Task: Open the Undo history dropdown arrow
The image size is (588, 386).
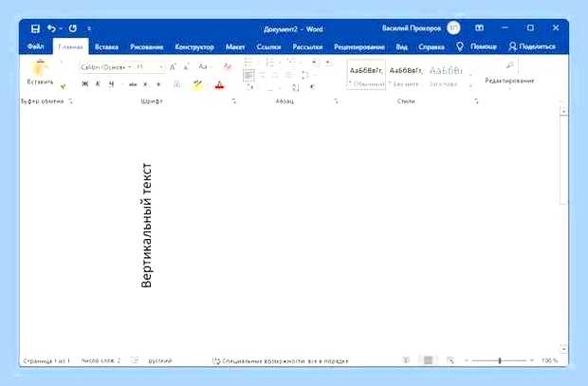Action: 61,28
